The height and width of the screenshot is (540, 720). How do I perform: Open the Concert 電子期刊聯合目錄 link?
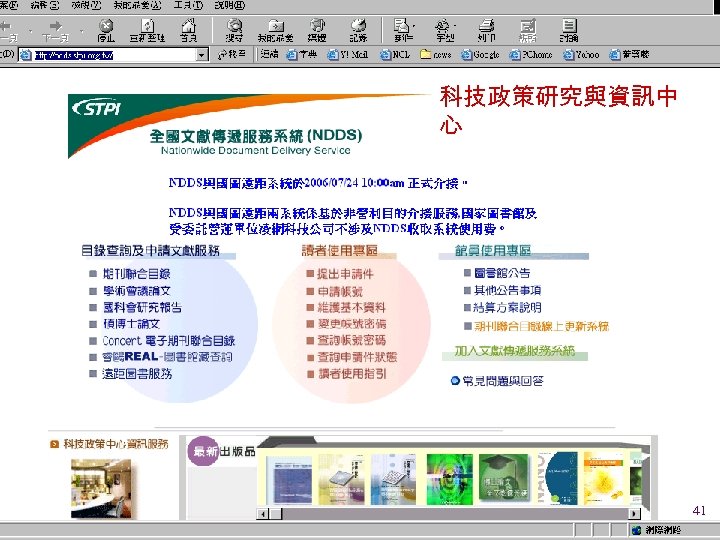169,341
